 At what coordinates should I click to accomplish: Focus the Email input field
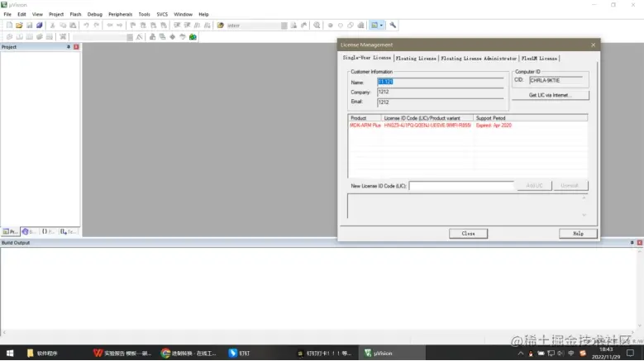(x=441, y=102)
